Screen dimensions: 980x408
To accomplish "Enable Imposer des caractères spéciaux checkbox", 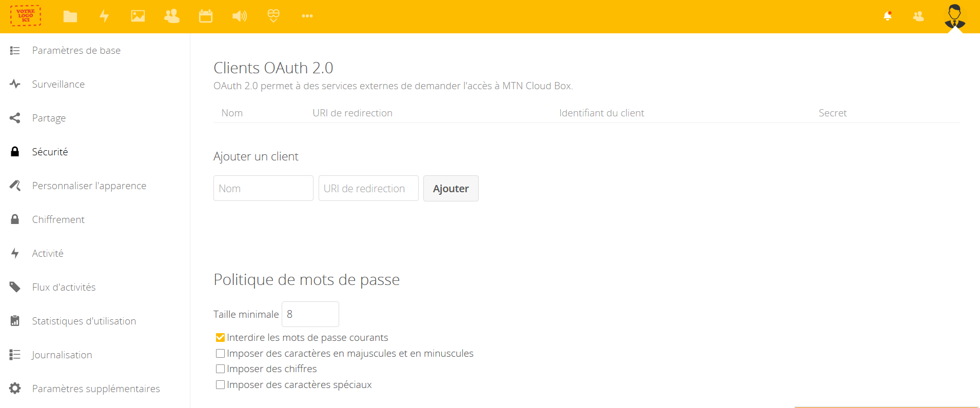I will pyautogui.click(x=221, y=385).
